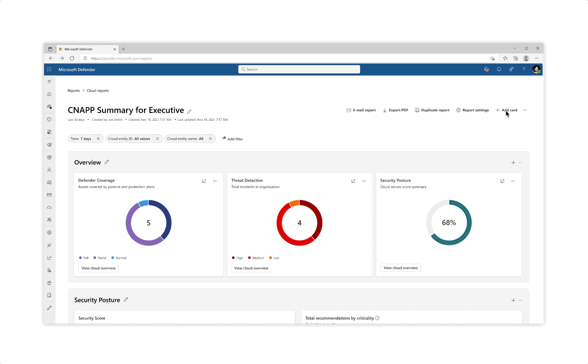Open the Home icon in left sidebar
This screenshot has height=364, width=588.
tap(49, 94)
